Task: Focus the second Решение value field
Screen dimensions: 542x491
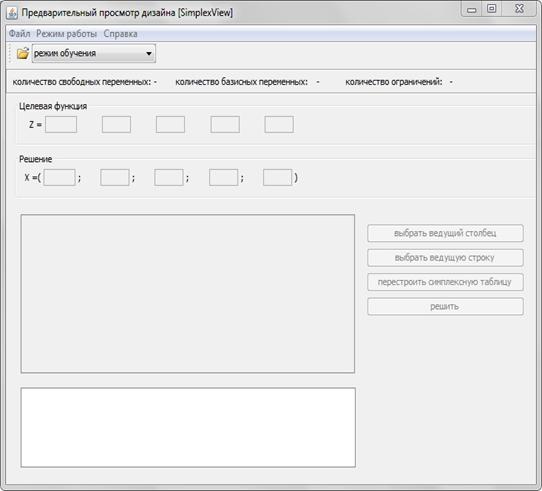Action: (x=115, y=177)
